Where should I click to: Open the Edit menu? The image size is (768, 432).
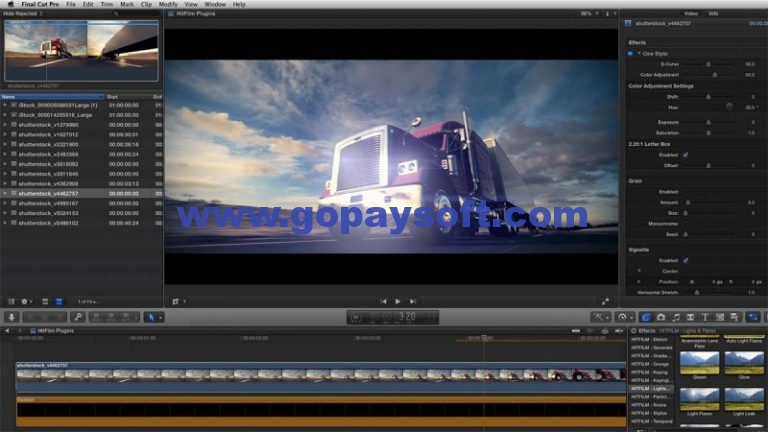(88, 4)
